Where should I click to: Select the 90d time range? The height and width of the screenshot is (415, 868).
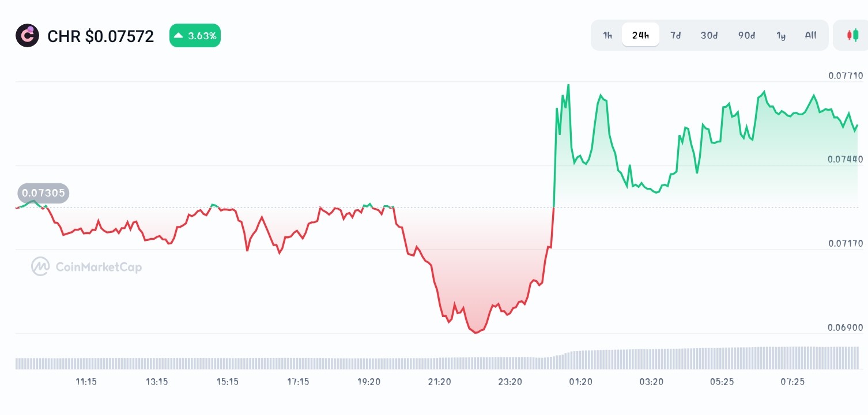click(746, 35)
